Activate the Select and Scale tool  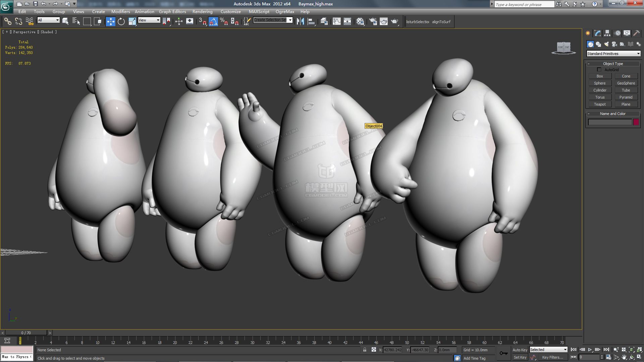coord(132,21)
